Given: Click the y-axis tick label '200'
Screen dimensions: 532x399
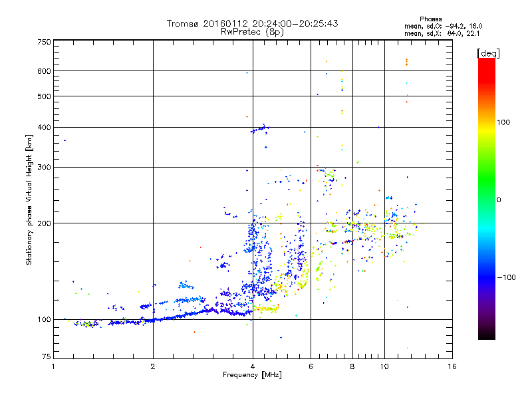Looking at the screenshot, I should pyautogui.click(x=44, y=223).
